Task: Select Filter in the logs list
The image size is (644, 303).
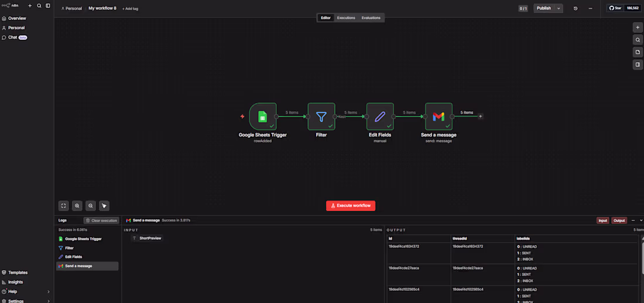Action: [87, 248]
